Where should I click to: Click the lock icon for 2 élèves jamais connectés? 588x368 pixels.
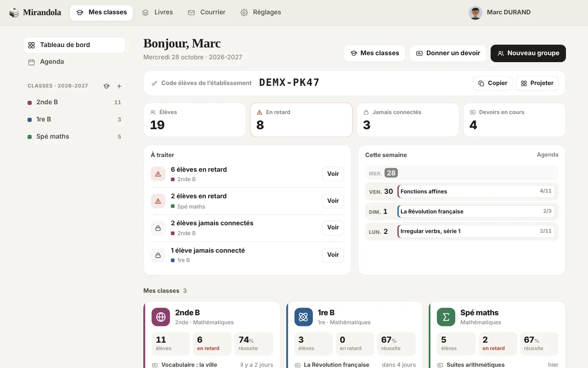click(158, 228)
